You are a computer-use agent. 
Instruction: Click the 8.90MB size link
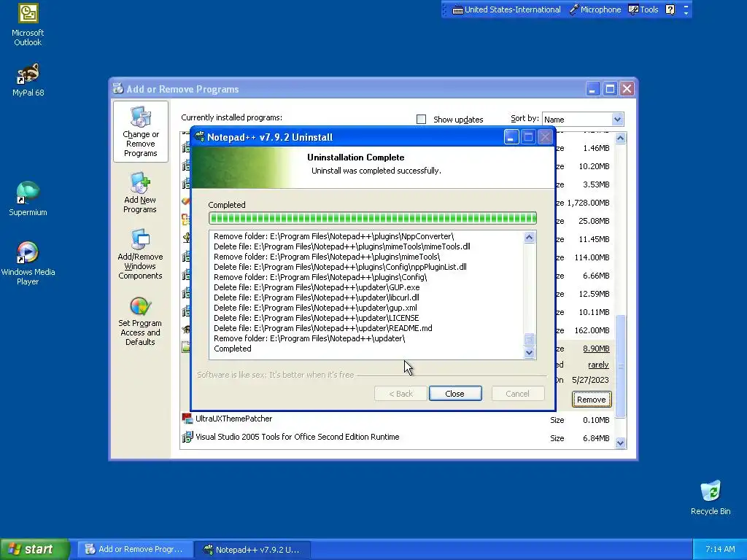[x=596, y=349]
